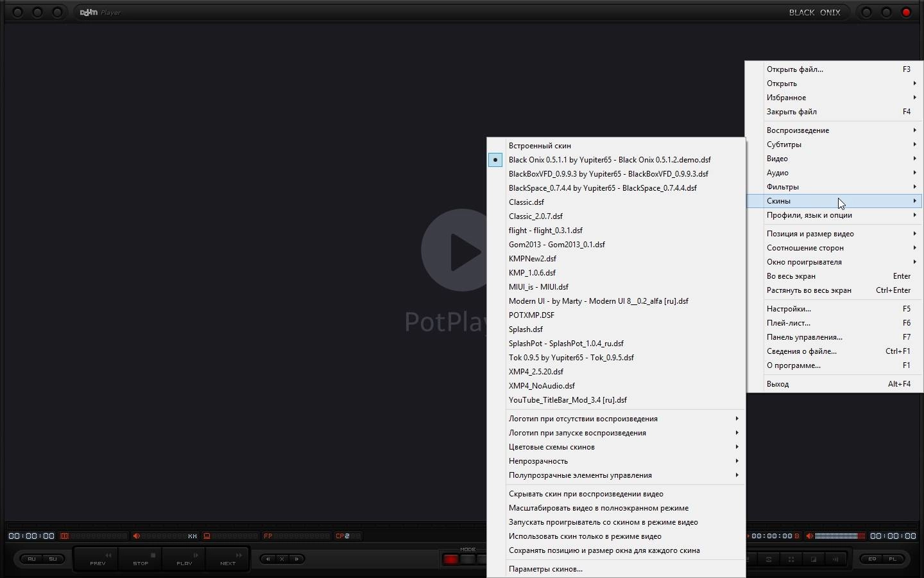Toggle Скрывать скин при воспроизведении видео
Viewport: 924px width, 578px height.
pos(616,494)
